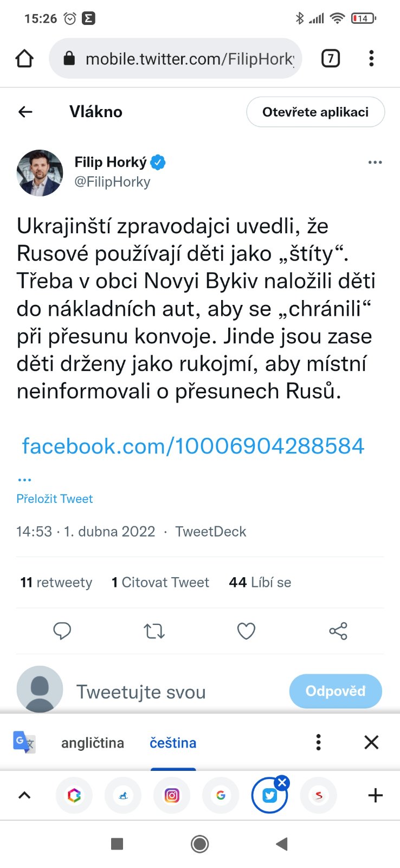
Task: Open the tab switcher showing 7 tabs
Action: (x=331, y=58)
